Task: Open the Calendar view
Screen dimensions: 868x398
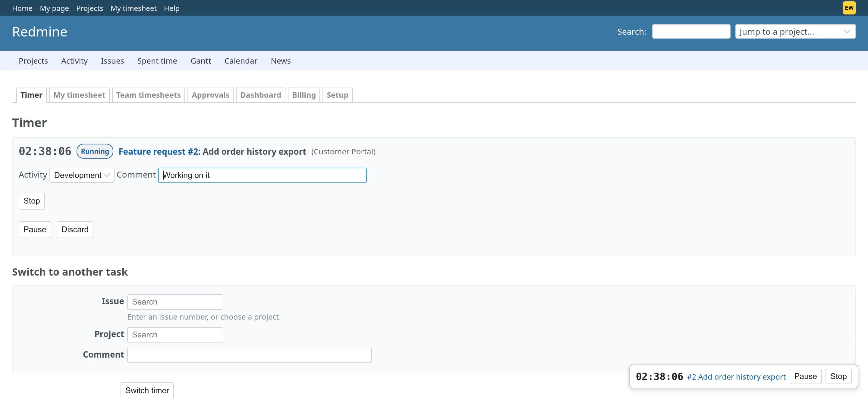Action: click(x=241, y=61)
